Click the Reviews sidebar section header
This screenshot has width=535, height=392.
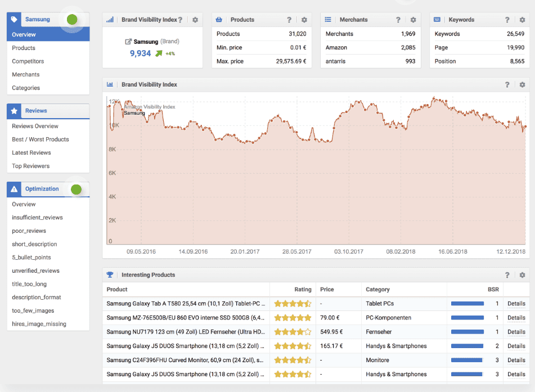pyautogui.click(x=48, y=111)
